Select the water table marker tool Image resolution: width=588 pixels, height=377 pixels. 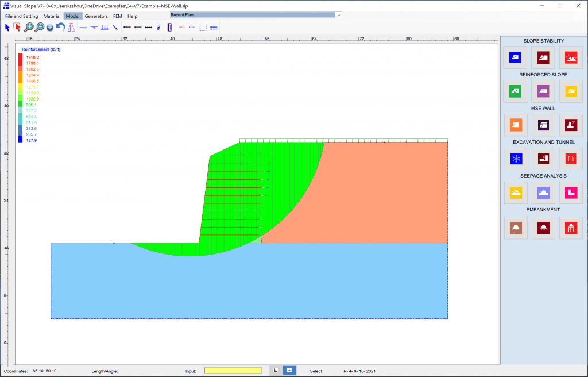pyautogui.click(x=94, y=28)
